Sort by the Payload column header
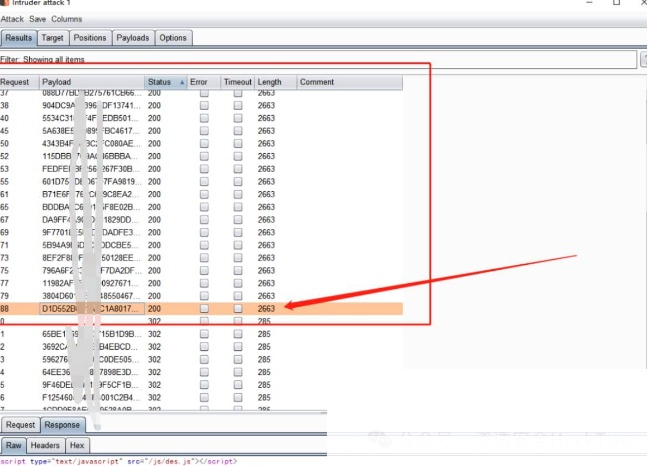 click(92, 82)
